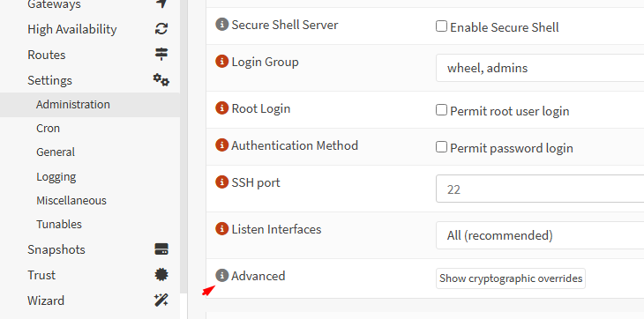
Task: Click the High Availability sync icon
Action: (x=161, y=29)
